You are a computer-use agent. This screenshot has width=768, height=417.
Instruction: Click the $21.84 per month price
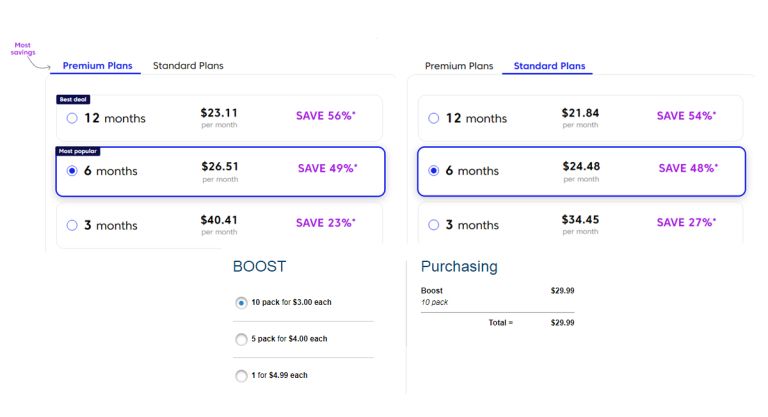(580, 118)
